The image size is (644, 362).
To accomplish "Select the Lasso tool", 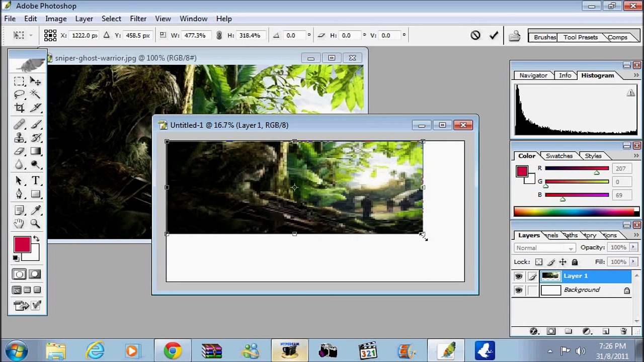I will coord(19,95).
